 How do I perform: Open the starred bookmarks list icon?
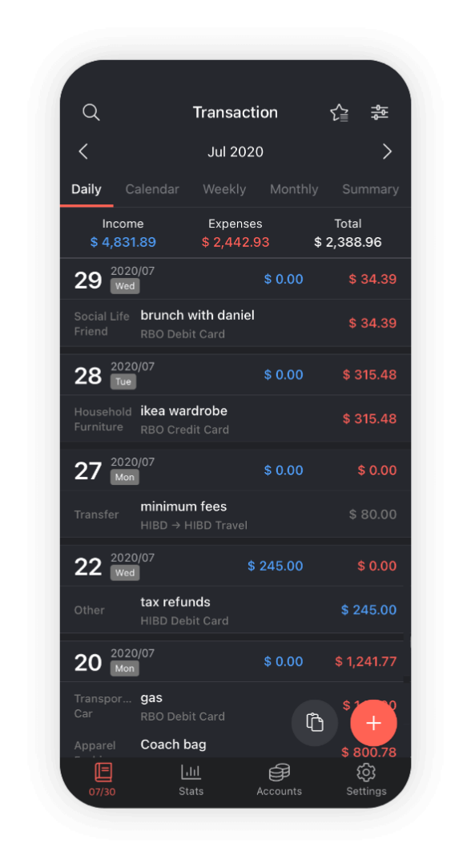point(340,112)
